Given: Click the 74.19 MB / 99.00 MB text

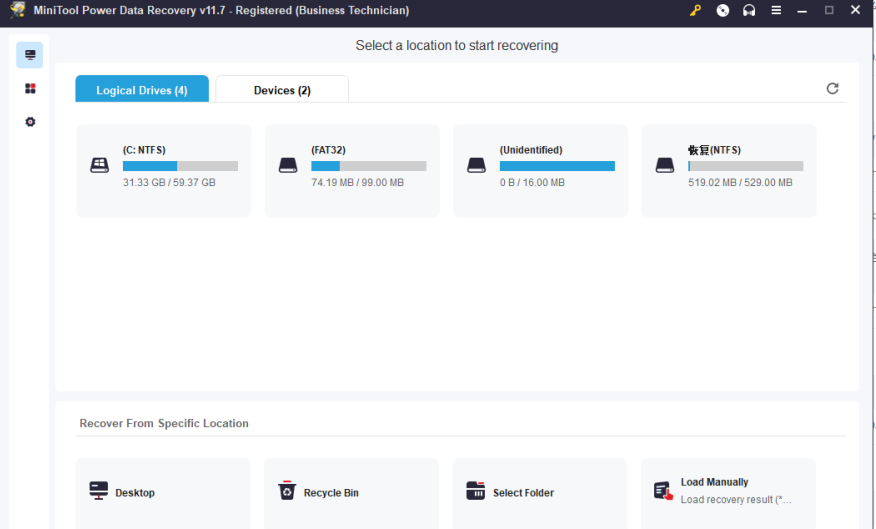Looking at the screenshot, I should coord(358,182).
